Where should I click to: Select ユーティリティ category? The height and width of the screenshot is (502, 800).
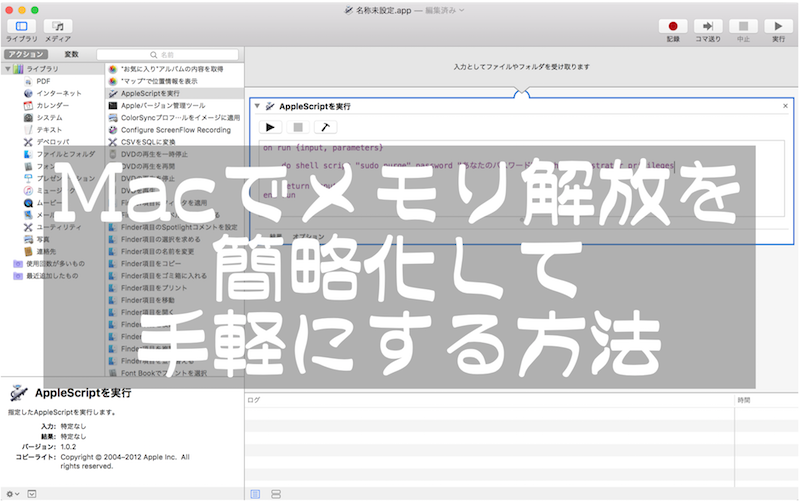click(x=58, y=228)
